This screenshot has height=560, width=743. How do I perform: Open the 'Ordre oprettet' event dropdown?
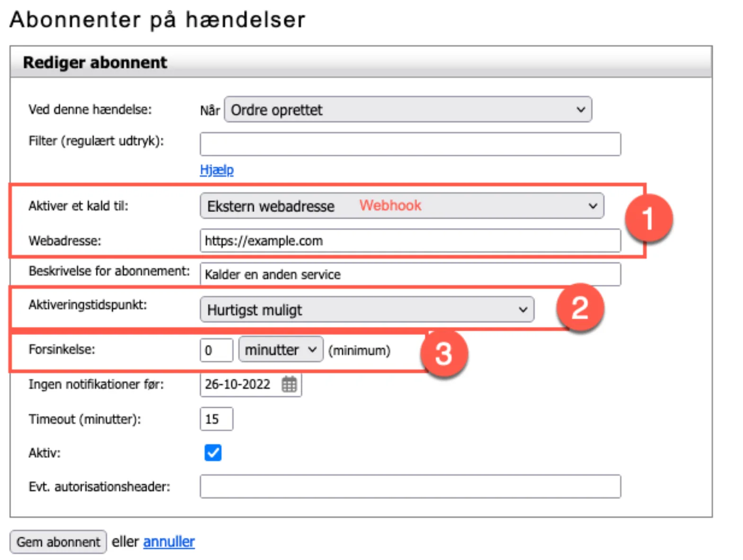pyautogui.click(x=407, y=110)
